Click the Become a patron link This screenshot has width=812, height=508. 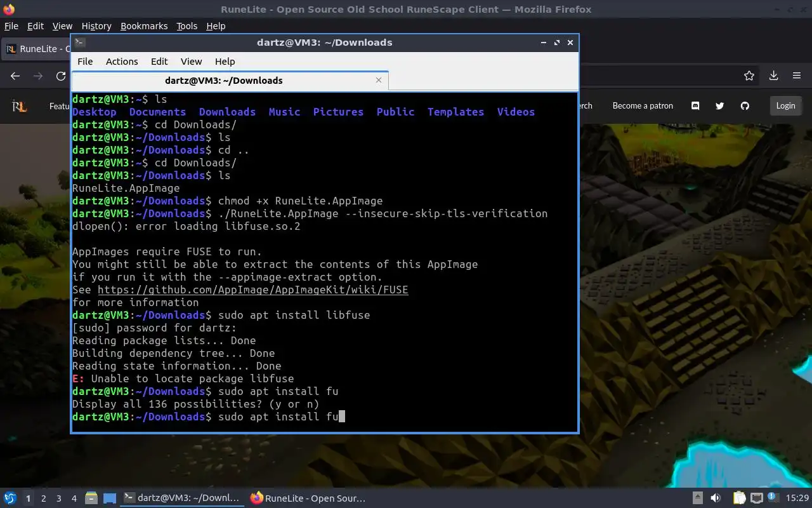(643, 106)
